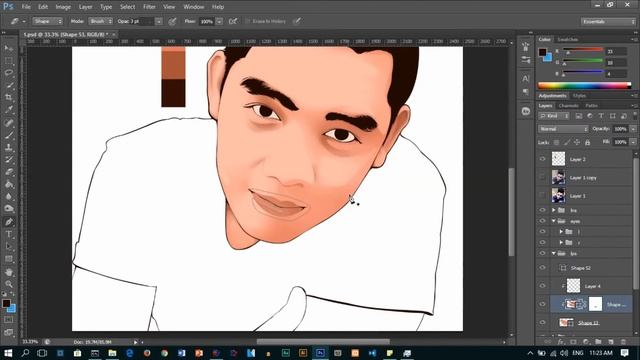Select the Hand tool
Viewport: 640px width, 360px height.
(x=9, y=272)
